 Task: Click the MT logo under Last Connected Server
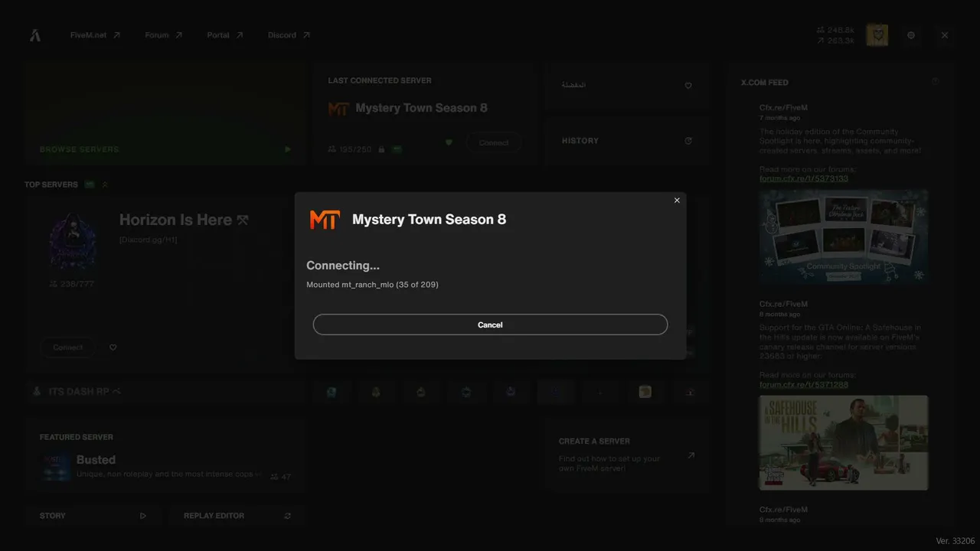click(x=338, y=109)
